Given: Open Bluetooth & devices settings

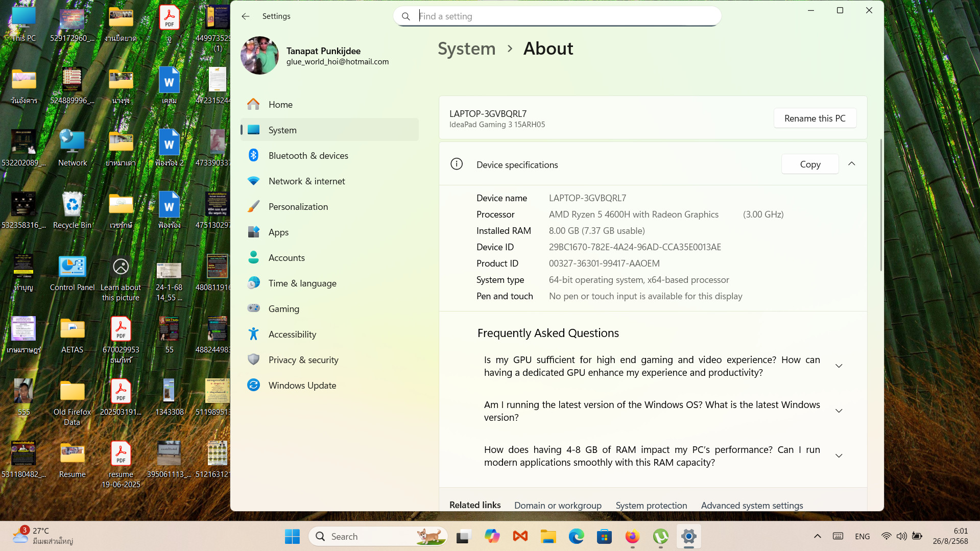Looking at the screenshot, I should (329, 156).
